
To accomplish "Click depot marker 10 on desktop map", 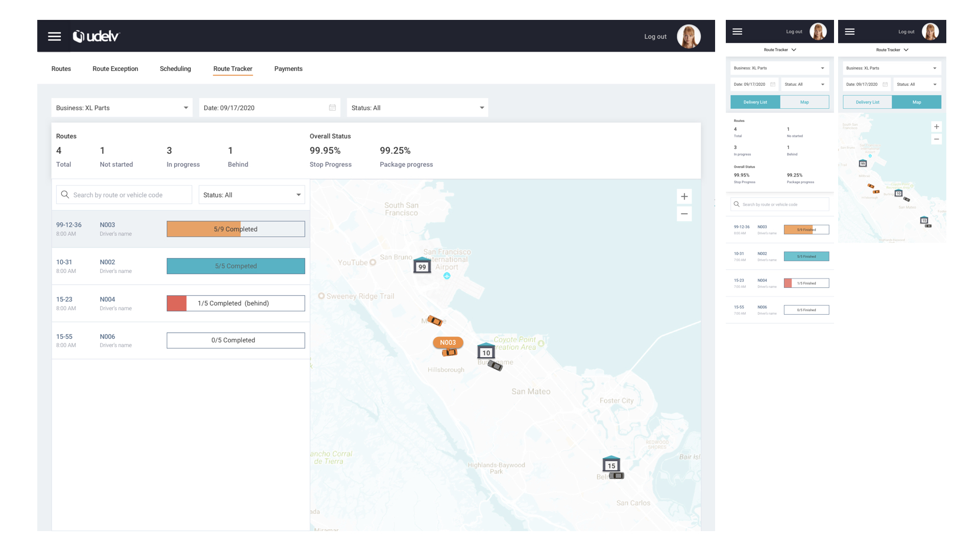I will click(486, 351).
